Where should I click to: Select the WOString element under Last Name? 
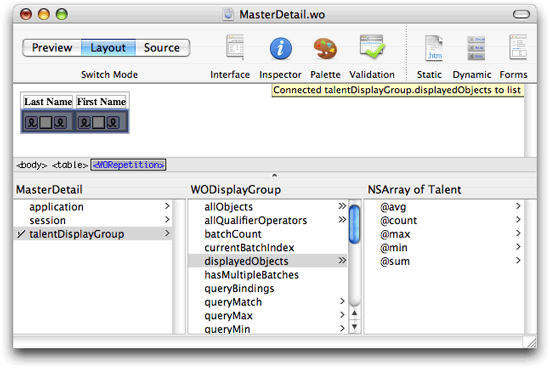click(46, 122)
